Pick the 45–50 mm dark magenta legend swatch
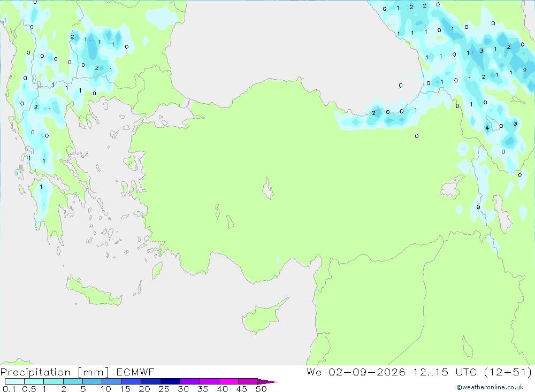The image size is (535, 392). tap(248, 381)
